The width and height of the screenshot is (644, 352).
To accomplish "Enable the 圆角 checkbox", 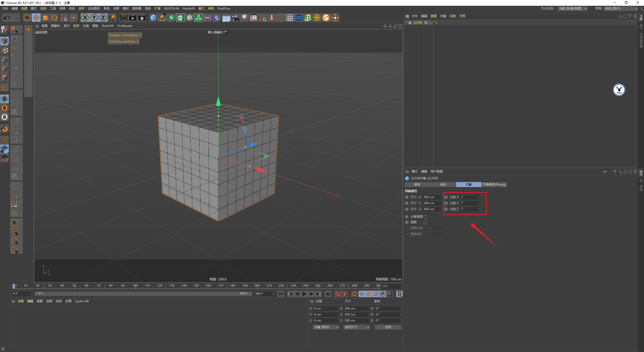I will pos(425,222).
